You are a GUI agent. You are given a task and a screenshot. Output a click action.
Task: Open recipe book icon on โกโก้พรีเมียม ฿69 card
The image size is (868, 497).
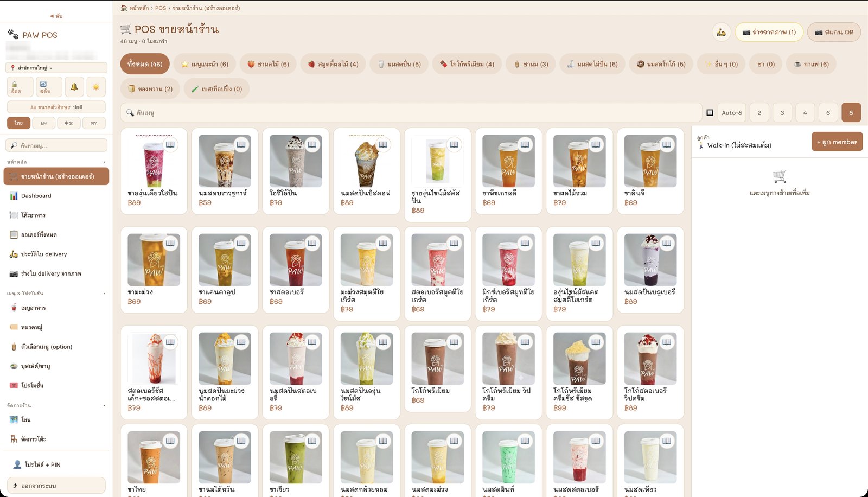coord(454,342)
